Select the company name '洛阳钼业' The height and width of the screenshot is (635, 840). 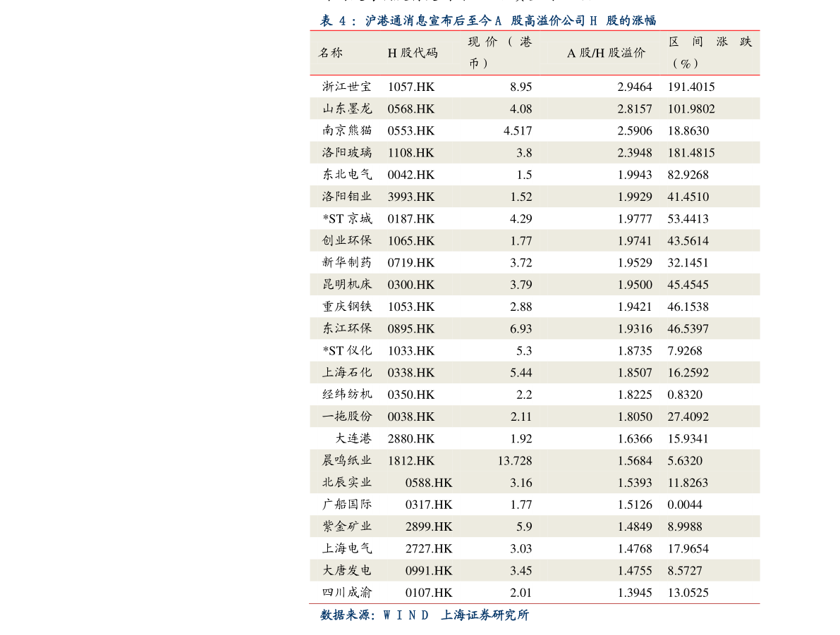[346, 197]
